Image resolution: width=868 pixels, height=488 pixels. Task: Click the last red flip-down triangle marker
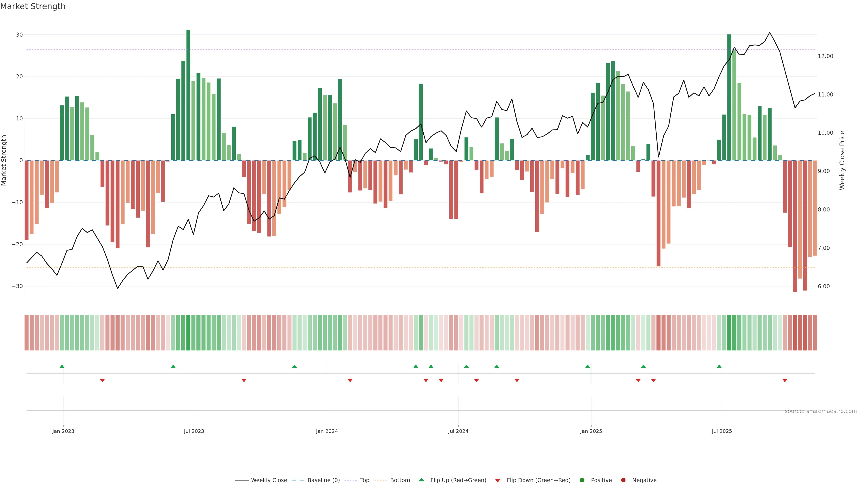(x=785, y=380)
